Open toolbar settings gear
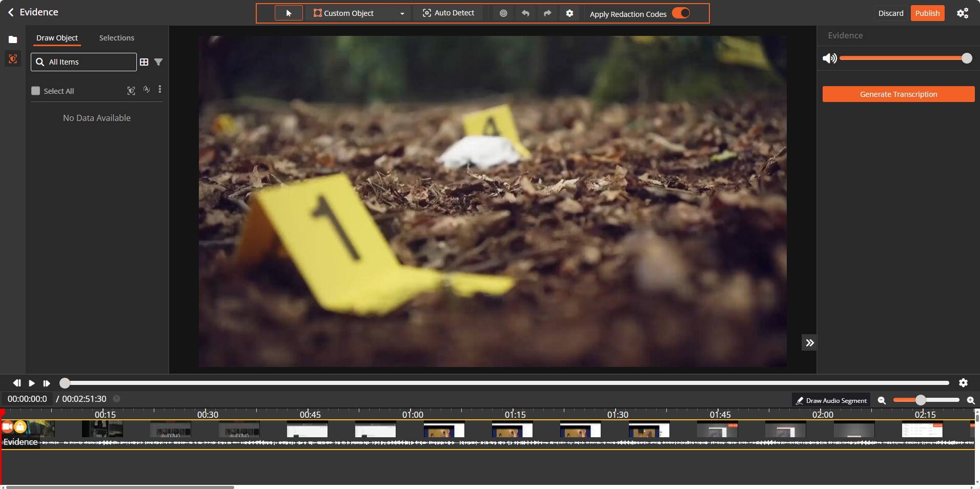The image size is (980, 489). pos(569,13)
